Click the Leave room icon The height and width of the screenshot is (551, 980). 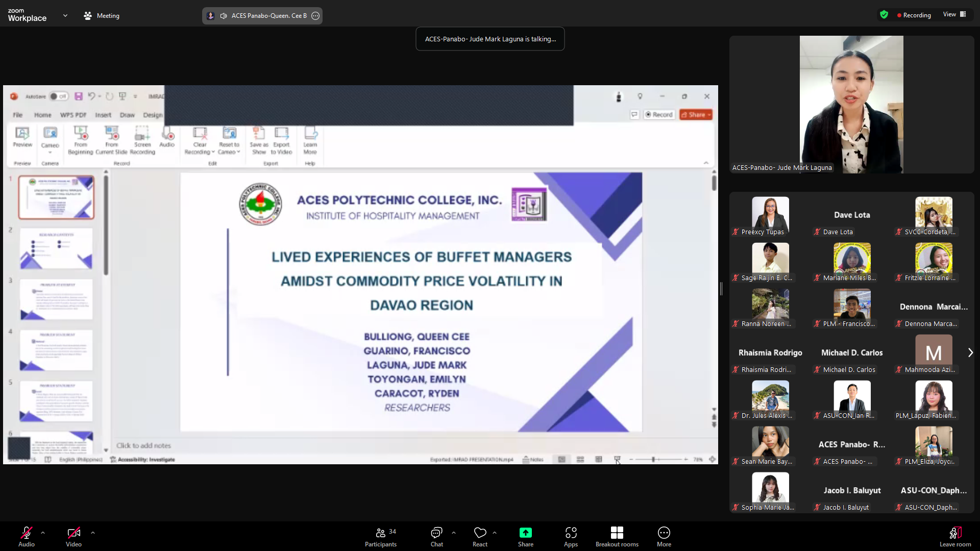click(955, 533)
